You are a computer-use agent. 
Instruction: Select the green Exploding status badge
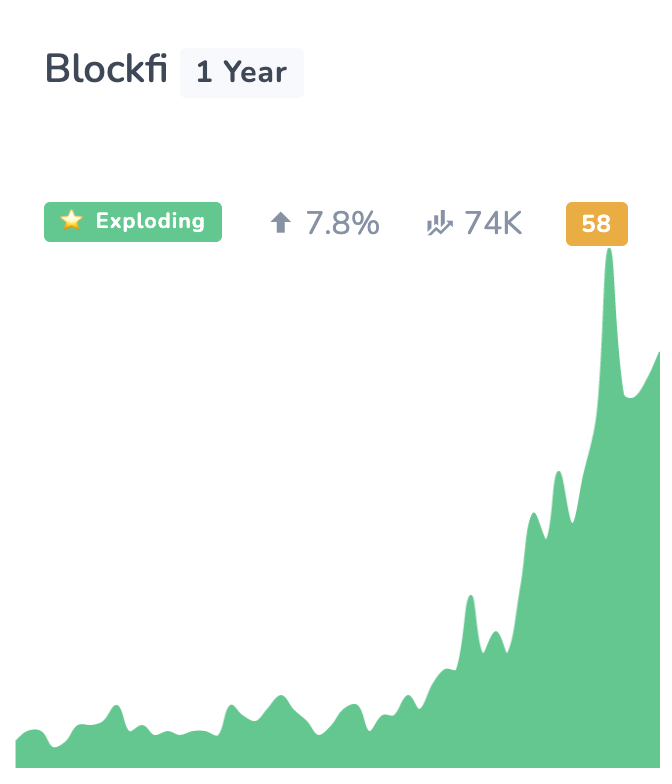click(x=133, y=222)
